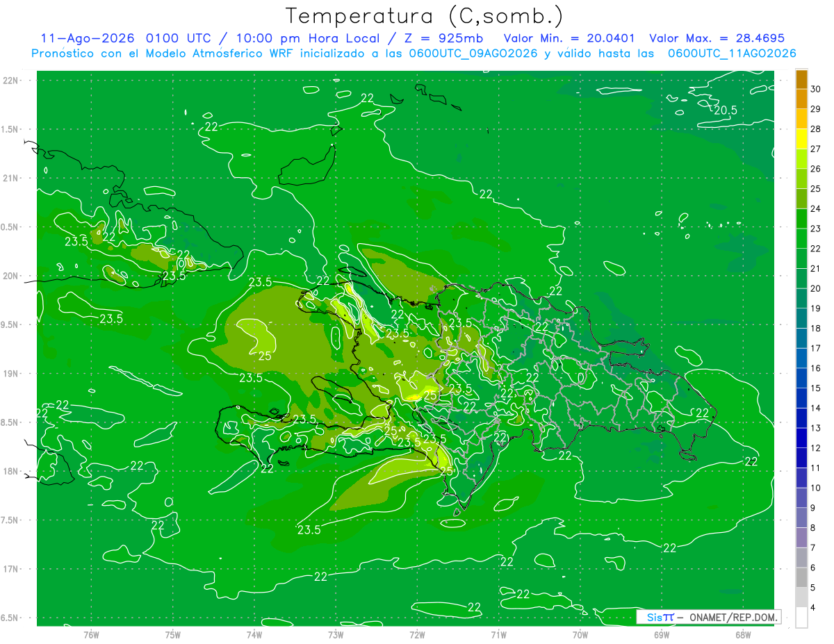Click the legend value "10"

816,488
